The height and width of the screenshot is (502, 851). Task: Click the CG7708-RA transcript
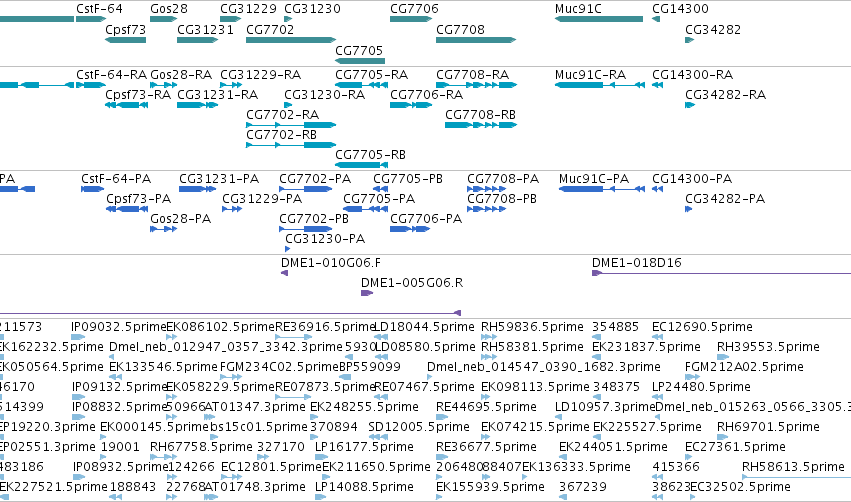point(477,85)
